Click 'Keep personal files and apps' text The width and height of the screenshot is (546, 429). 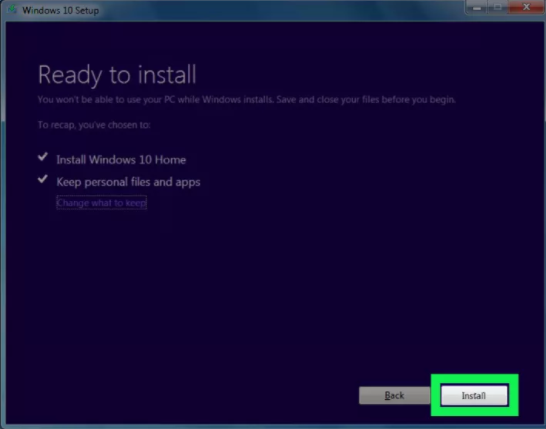click(128, 182)
